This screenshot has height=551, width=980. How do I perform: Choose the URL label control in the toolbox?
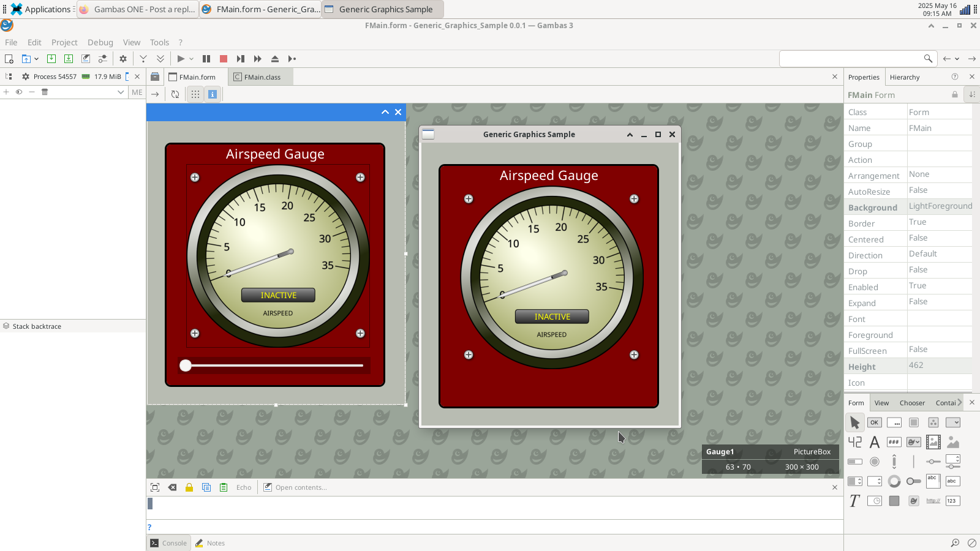[x=933, y=501]
